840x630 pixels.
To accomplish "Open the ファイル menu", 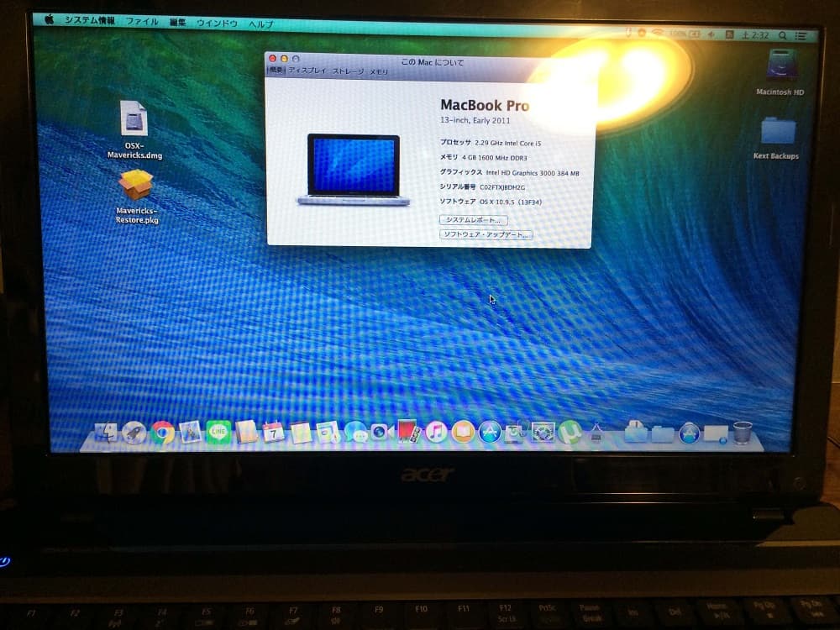I will click(x=142, y=22).
